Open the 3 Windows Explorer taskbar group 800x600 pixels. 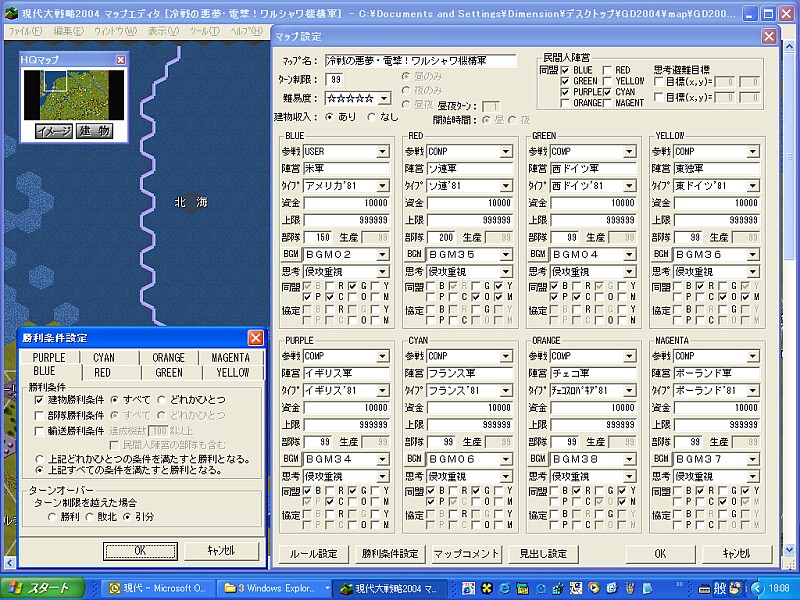274,588
